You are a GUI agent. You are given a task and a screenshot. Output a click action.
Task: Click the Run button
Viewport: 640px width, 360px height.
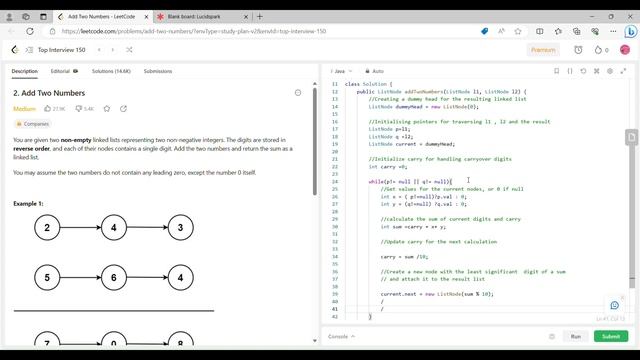click(576, 336)
